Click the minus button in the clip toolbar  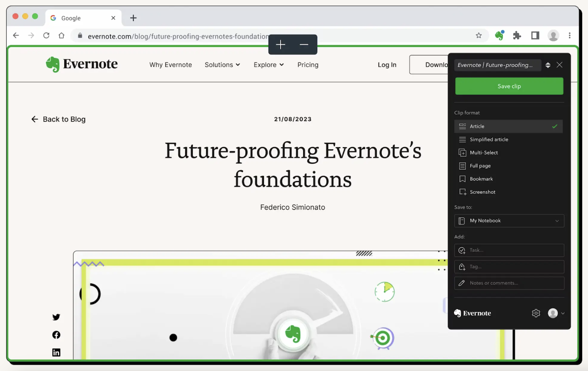pyautogui.click(x=304, y=44)
